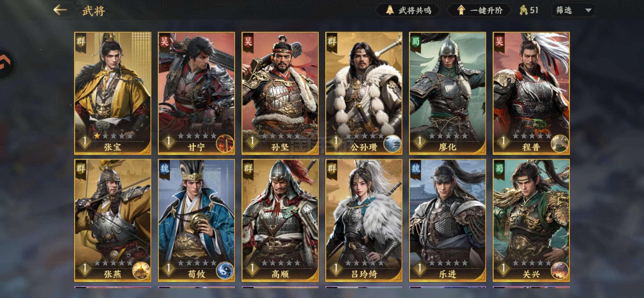Viewport: 644px width, 298px height.
Task: Choose the 吕玲绮 general card
Action: (x=364, y=220)
